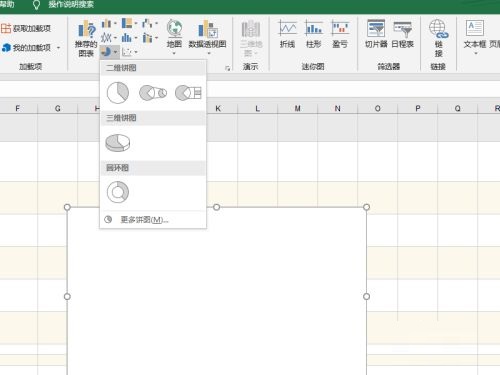500x375 pixels.
Task: Expand the Column chart dropdown arrow
Action: point(115,24)
